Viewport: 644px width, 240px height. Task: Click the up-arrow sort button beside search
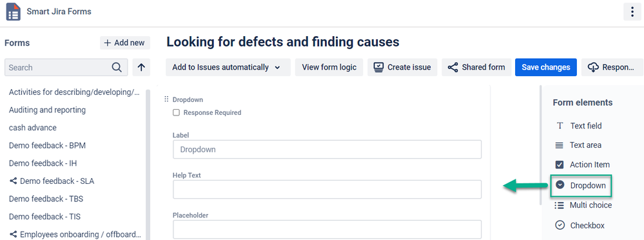pos(141,67)
